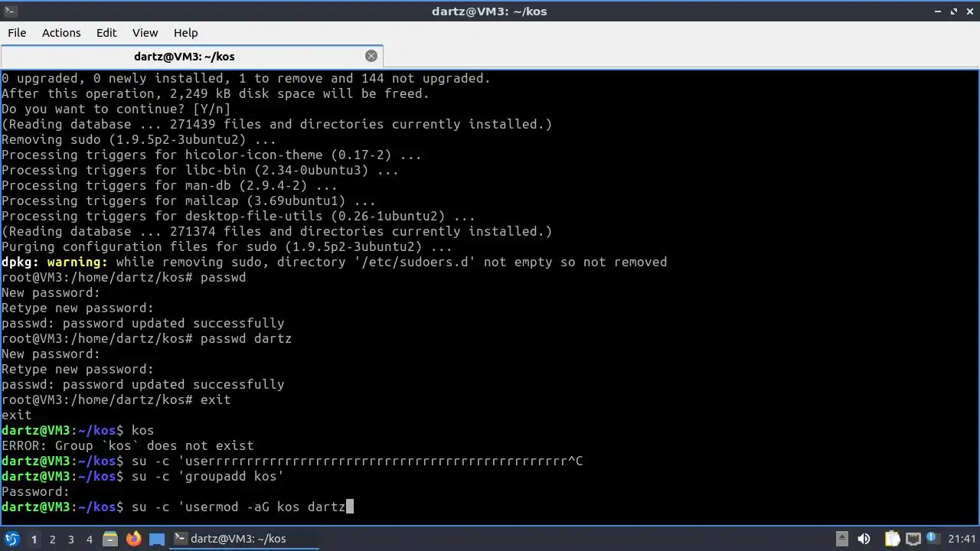The height and width of the screenshot is (551, 980).
Task: Open the File menu
Action: pyautogui.click(x=17, y=33)
